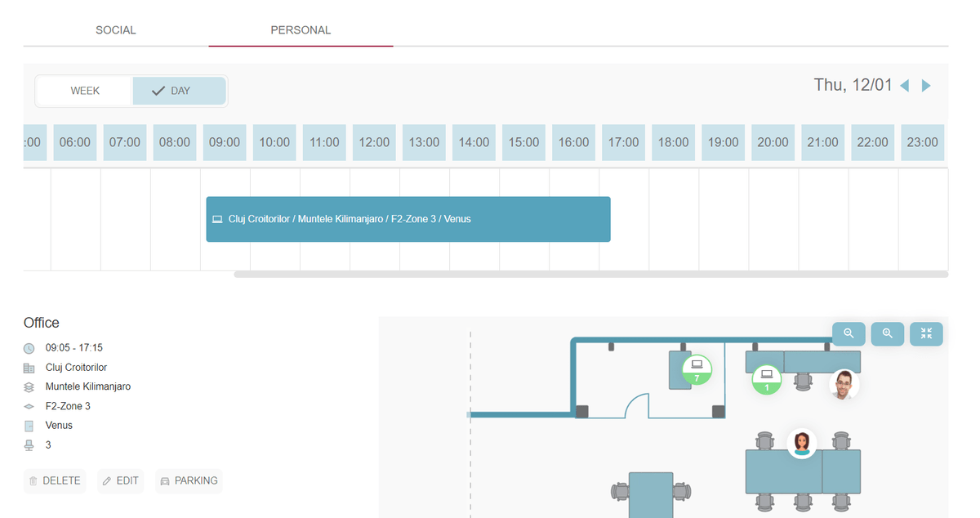
Task: Add parking to the booking
Action: [x=189, y=480]
